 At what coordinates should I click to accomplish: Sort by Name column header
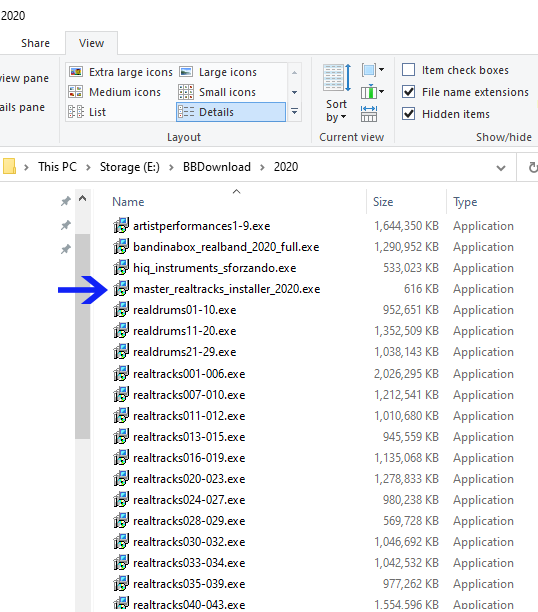128,202
